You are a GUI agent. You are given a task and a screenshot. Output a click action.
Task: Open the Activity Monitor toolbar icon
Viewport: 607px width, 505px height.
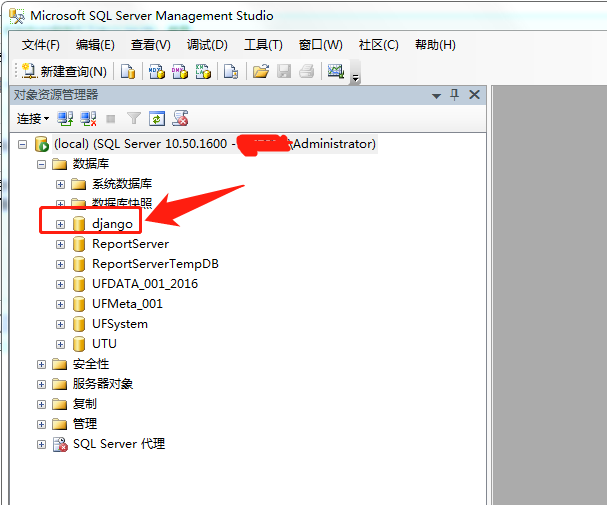tap(336, 71)
